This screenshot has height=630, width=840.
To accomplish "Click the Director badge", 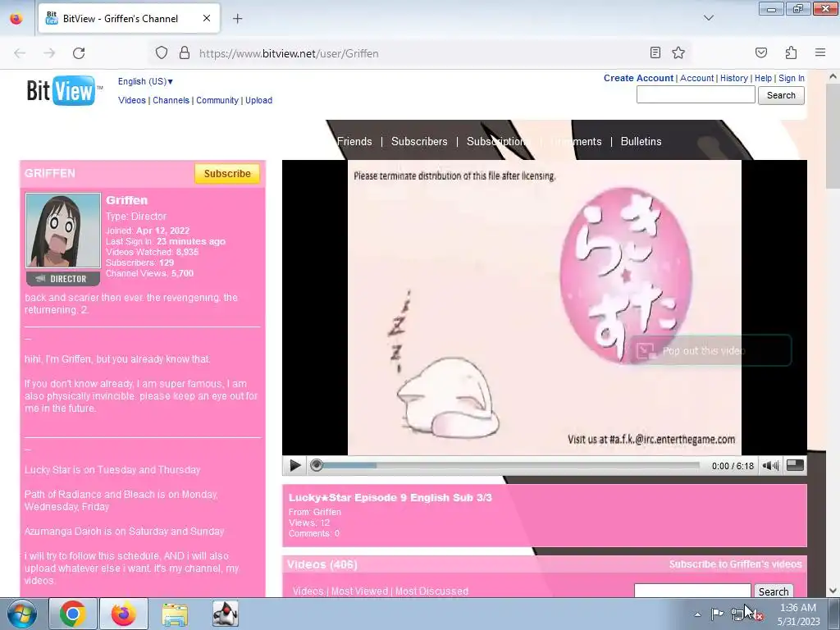I will pos(63,279).
